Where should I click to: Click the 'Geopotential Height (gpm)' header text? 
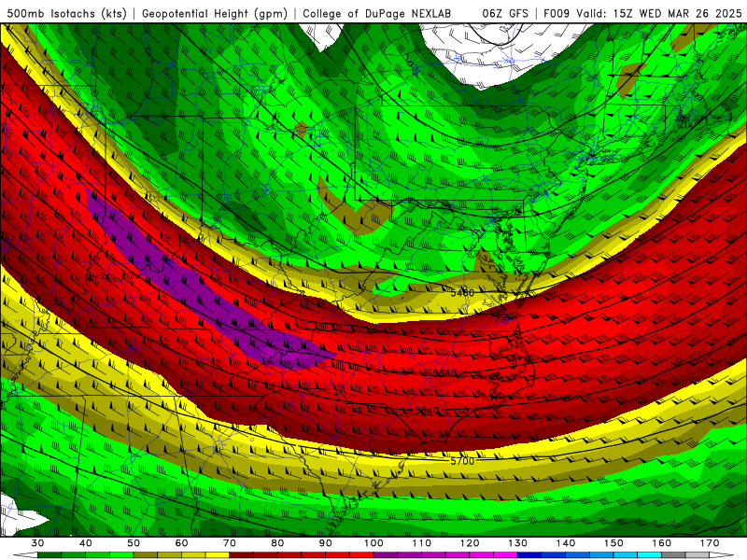tap(215, 13)
